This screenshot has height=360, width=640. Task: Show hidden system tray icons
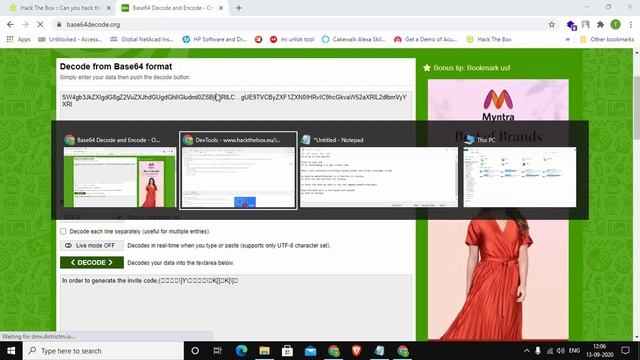tap(527, 351)
